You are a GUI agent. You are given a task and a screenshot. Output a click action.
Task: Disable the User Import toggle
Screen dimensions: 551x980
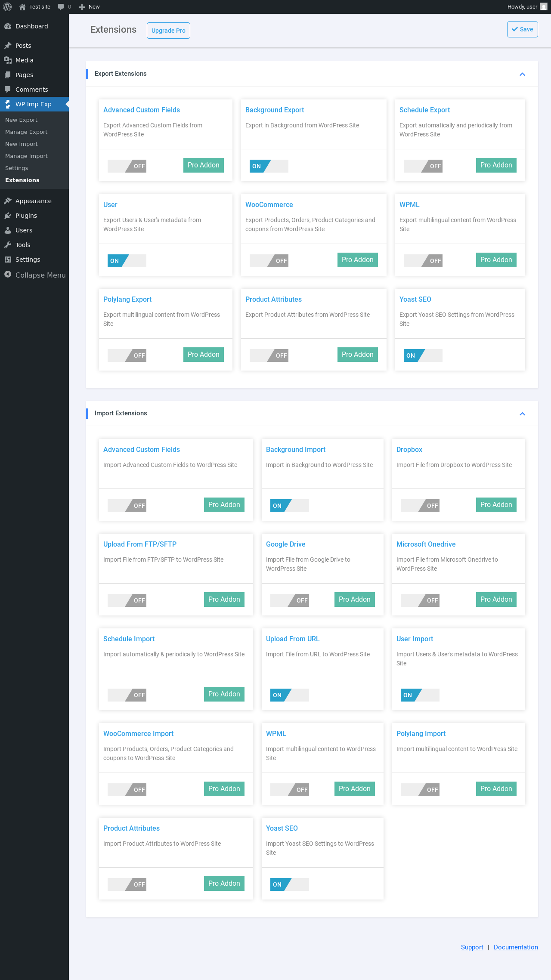tap(420, 695)
